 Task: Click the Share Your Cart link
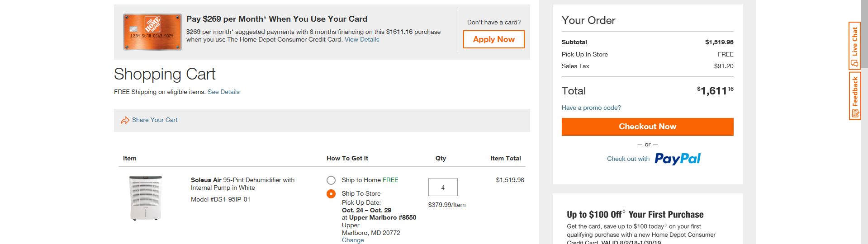(155, 120)
